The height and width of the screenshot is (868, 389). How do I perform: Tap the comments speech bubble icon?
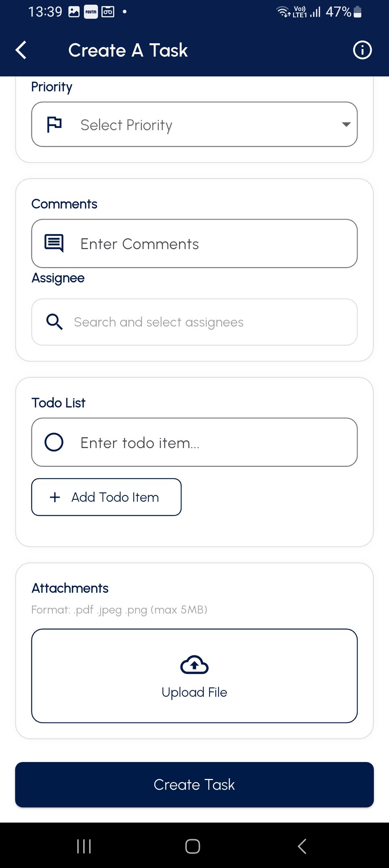(x=54, y=243)
